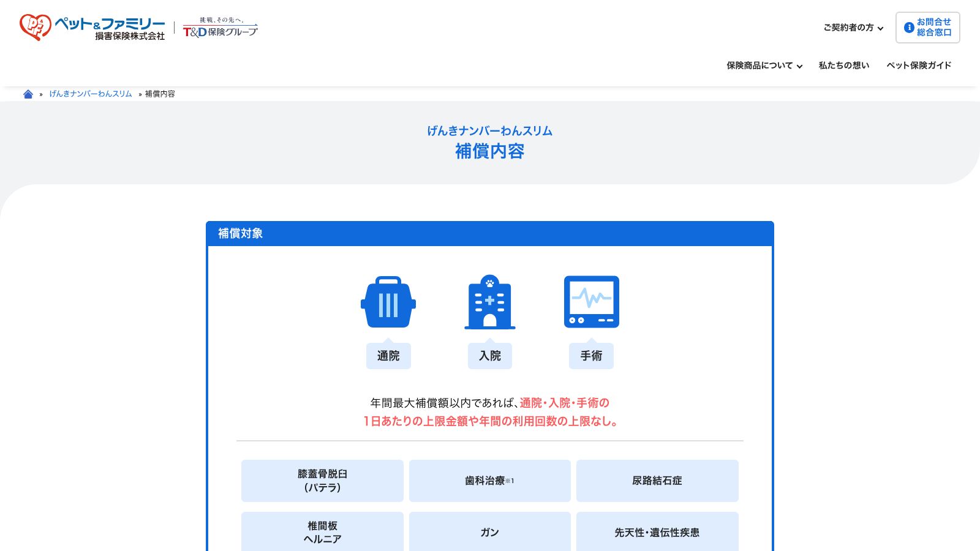The height and width of the screenshot is (551, 980).
Task: Click the 入院 label
Action: click(x=490, y=356)
